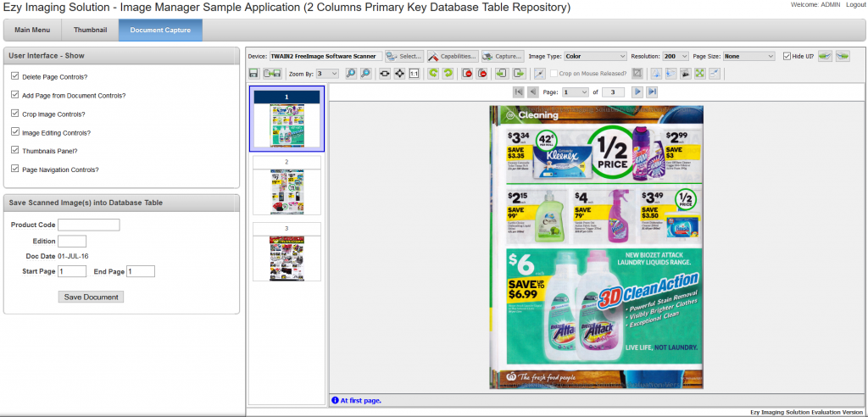Click the scanned Cleaning catalogue page image
This screenshot has height=417, width=868.
click(596, 247)
